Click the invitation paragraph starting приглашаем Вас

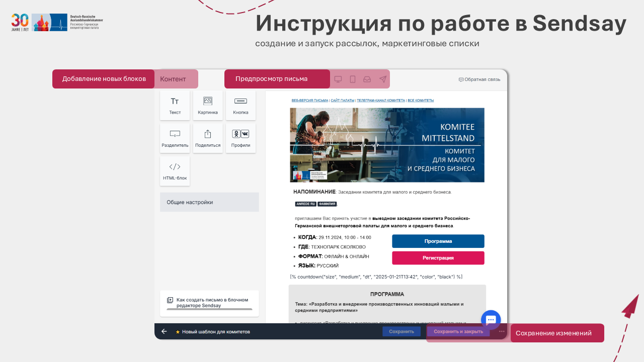coord(383,222)
